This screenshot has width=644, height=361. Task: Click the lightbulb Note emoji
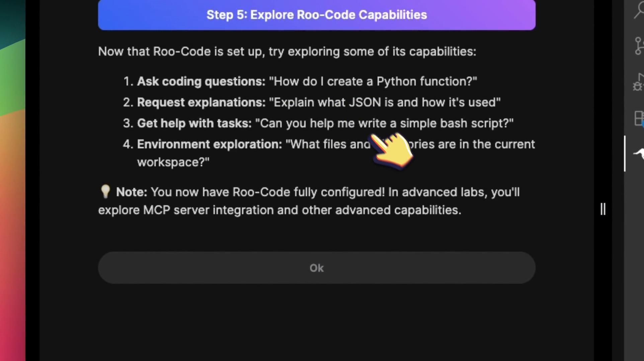[x=105, y=192]
